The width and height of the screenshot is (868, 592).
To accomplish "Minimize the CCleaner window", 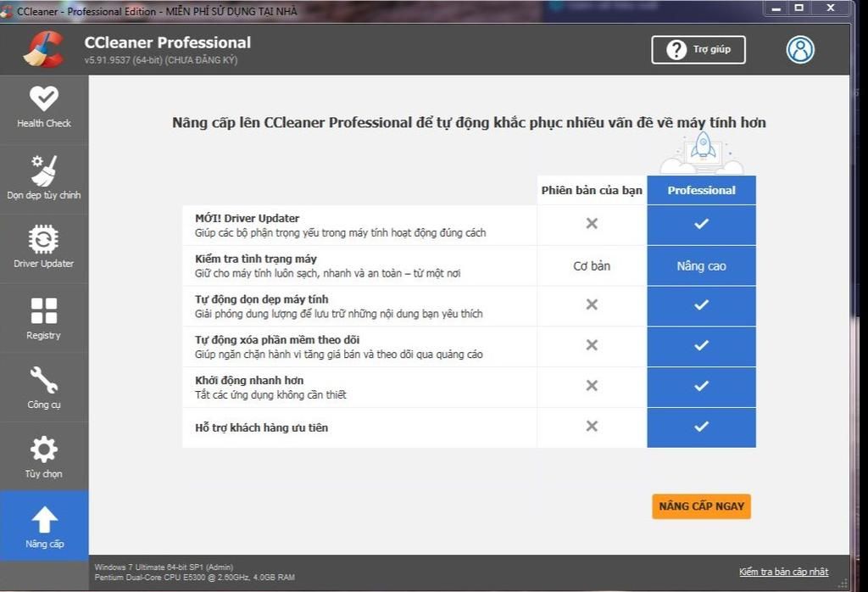I will [x=776, y=8].
